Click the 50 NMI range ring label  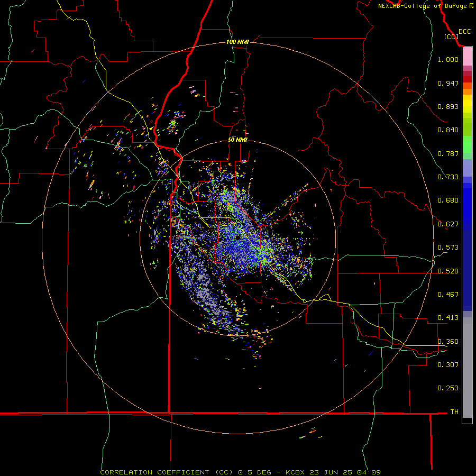[x=237, y=140]
